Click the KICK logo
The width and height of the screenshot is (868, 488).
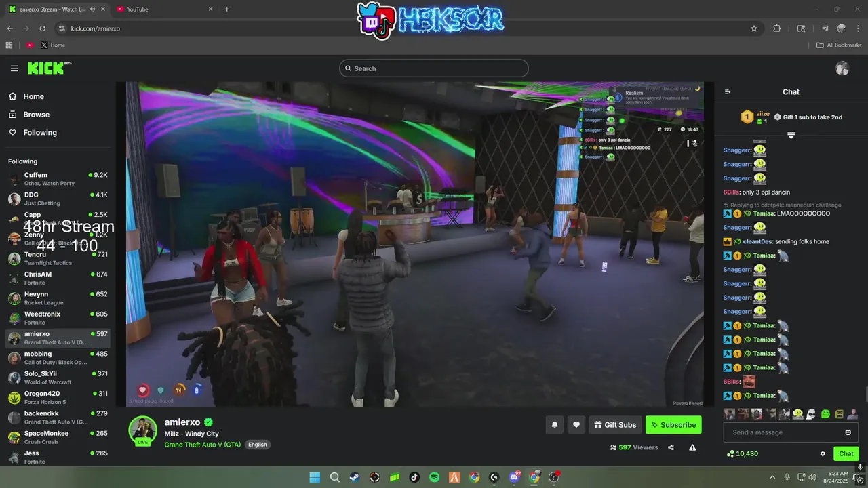click(x=50, y=68)
